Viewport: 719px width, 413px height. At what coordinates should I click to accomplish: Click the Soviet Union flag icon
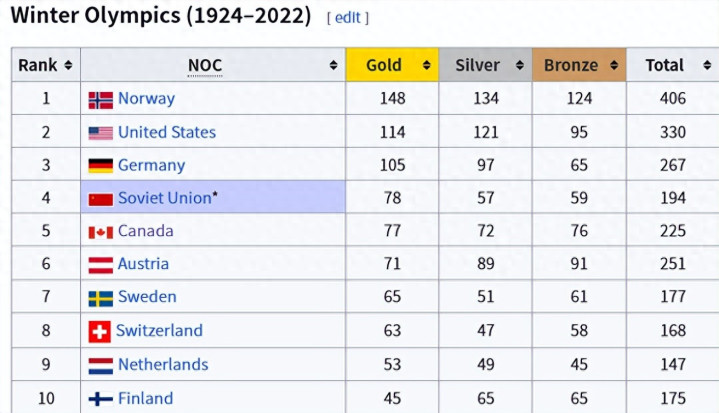pyautogui.click(x=100, y=198)
